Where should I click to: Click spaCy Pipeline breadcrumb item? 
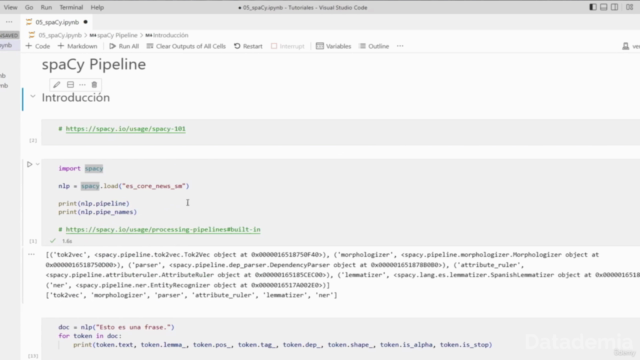113,35
